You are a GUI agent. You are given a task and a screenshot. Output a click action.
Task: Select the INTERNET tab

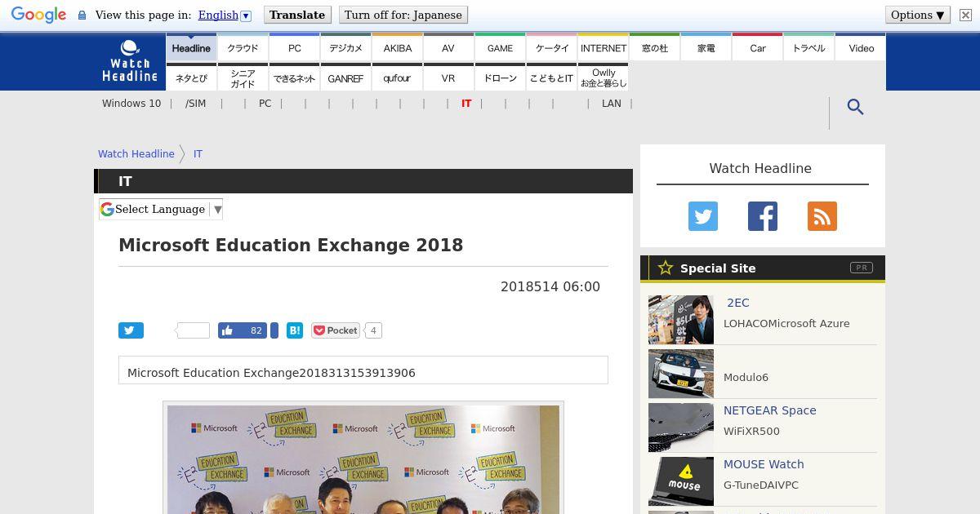[x=603, y=48]
